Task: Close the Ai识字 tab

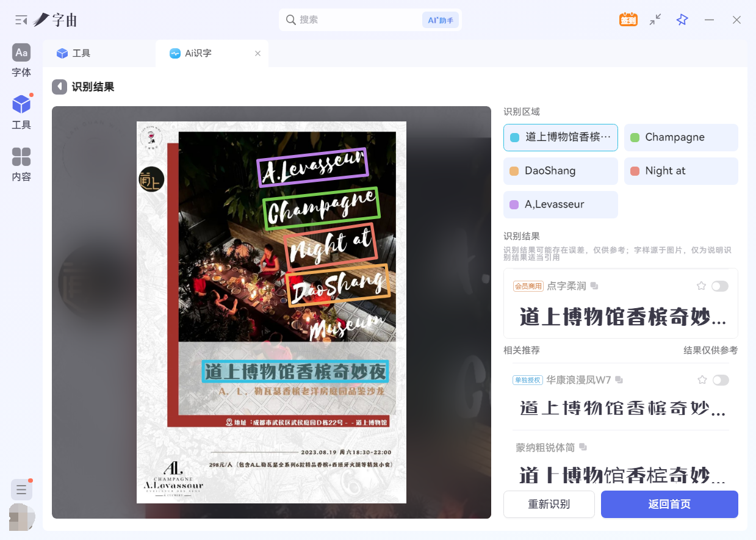Action: 257,53
